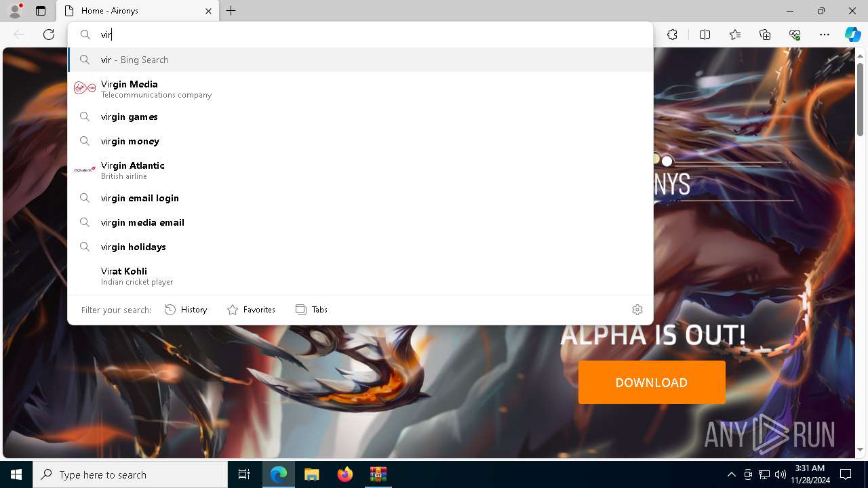This screenshot has width=868, height=488.
Task: Open Settings and more ellipsis menu
Action: (825, 35)
